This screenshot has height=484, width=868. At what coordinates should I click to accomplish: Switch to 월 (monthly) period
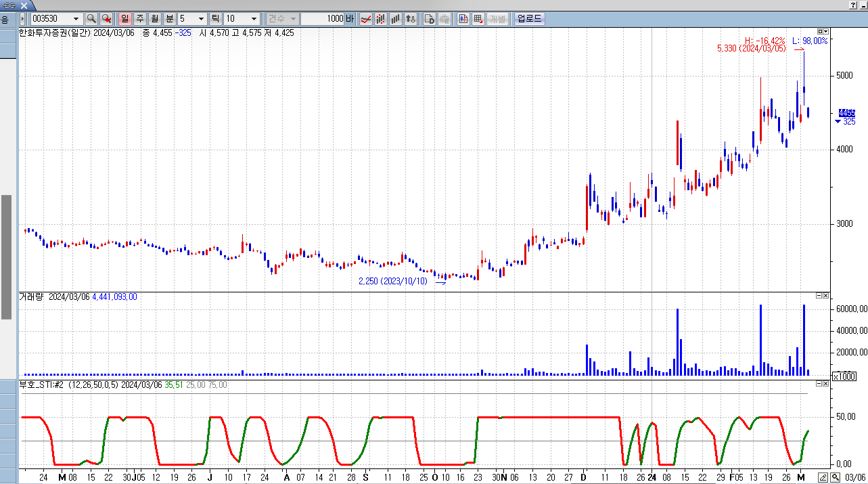coord(155,19)
